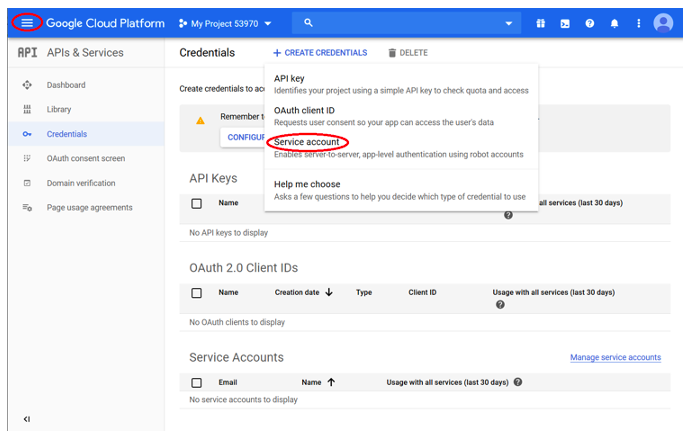Screen dimensions: 692x445
Task: Open the My Project 53970 project selector
Action: point(225,23)
